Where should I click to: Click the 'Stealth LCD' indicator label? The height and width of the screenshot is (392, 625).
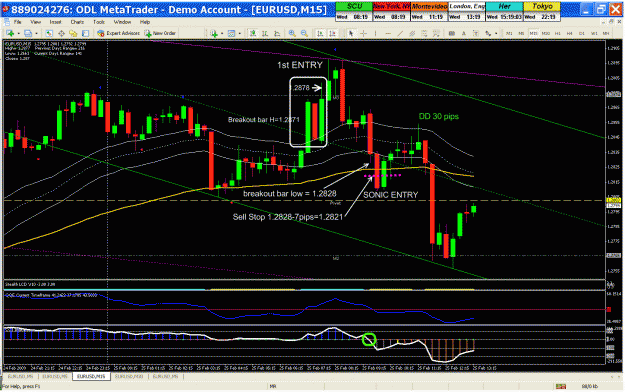pyautogui.click(x=30, y=284)
